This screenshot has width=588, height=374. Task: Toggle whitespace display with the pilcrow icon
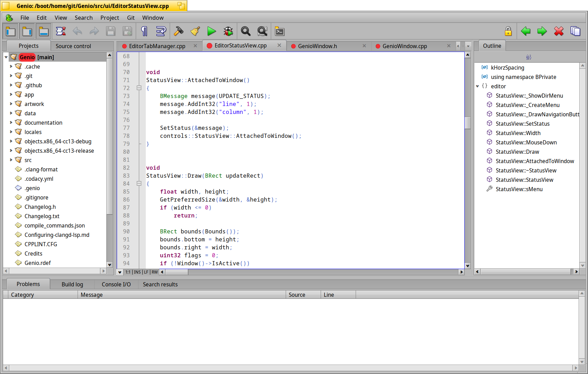point(144,31)
